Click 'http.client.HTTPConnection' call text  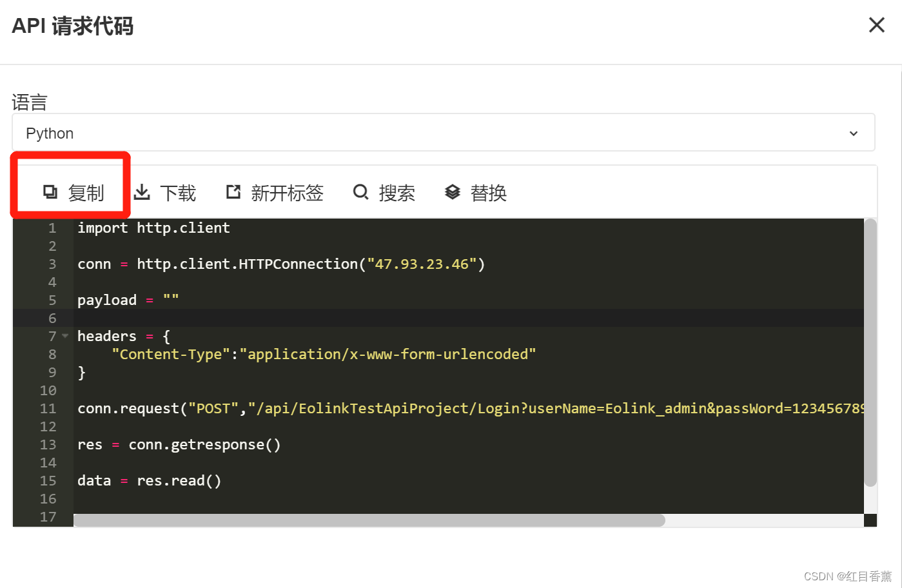tap(247, 264)
